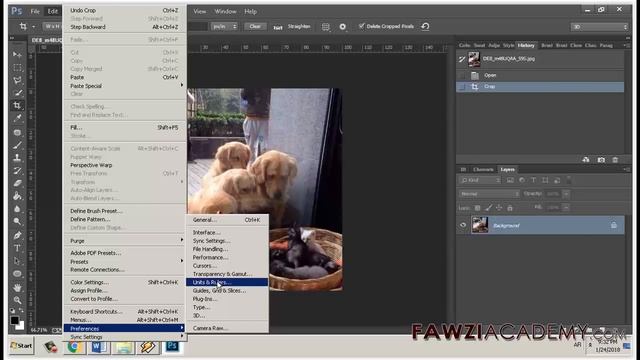Screen dimensions: 640x360
Task: Click the Photoshop taskbar icon
Action: tap(172, 347)
